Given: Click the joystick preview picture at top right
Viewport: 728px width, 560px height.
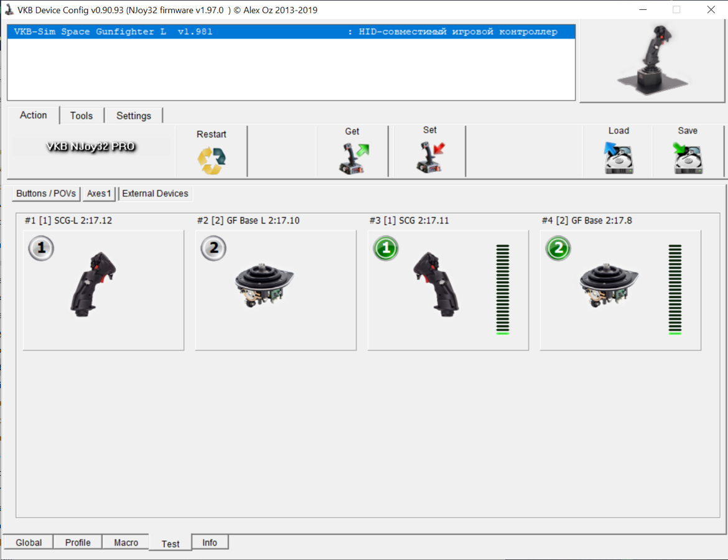Looking at the screenshot, I should [652, 61].
